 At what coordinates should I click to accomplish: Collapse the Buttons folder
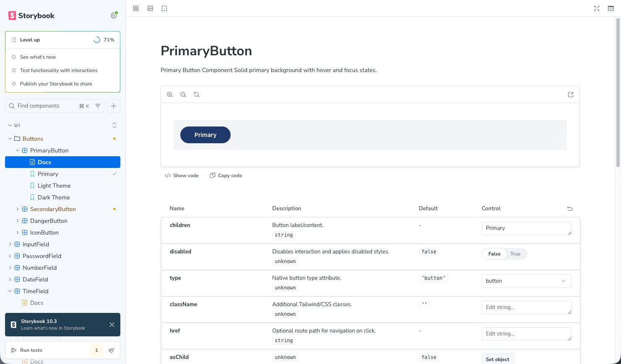pyautogui.click(x=10, y=139)
